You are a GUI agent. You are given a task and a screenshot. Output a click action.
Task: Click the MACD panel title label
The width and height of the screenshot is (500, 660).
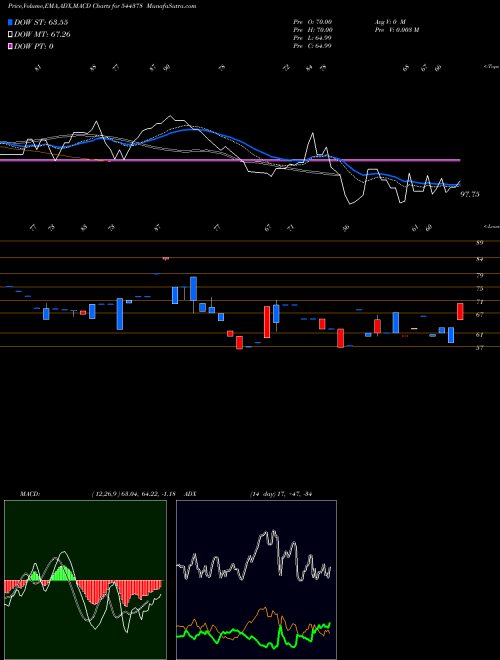pyautogui.click(x=30, y=494)
